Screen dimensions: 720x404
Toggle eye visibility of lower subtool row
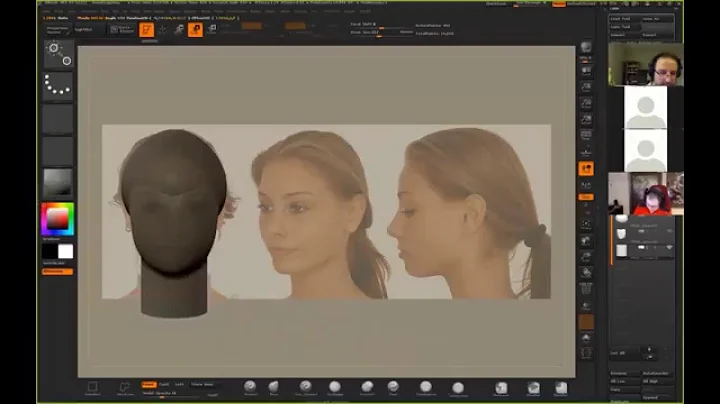pos(669,247)
